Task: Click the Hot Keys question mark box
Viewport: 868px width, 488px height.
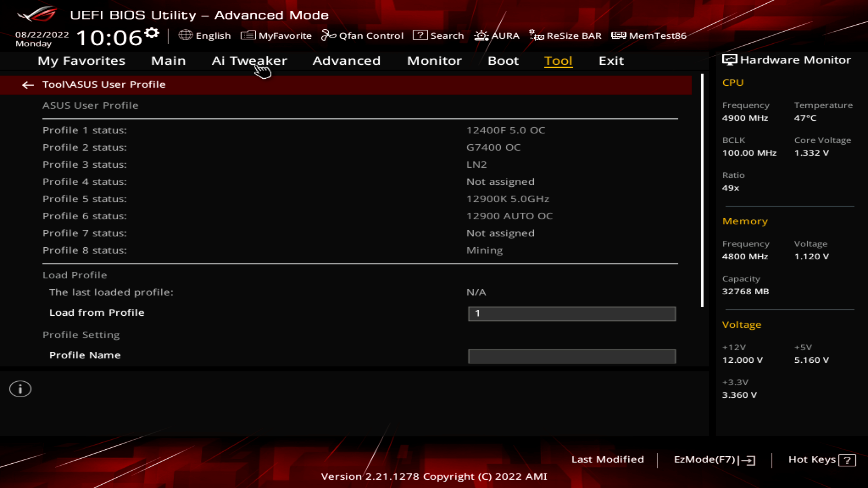Action: (847, 460)
